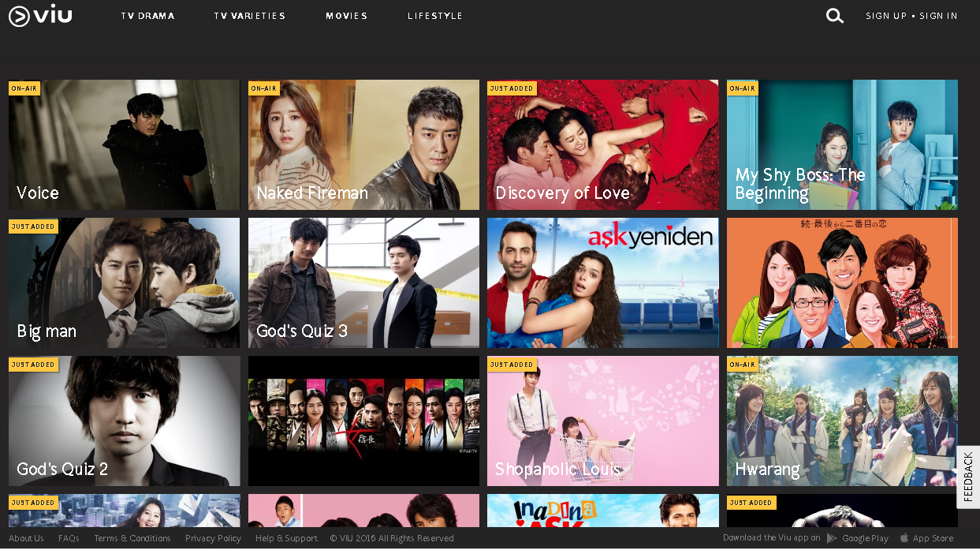Open the samurai cast collage thumbnail
The height and width of the screenshot is (550, 980).
point(363,421)
